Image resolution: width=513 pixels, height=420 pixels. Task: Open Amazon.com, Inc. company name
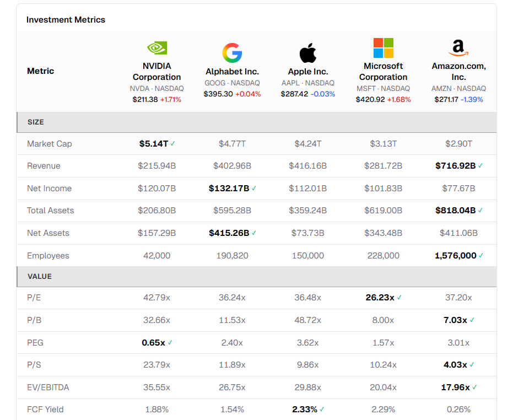click(x=458, y=71)
